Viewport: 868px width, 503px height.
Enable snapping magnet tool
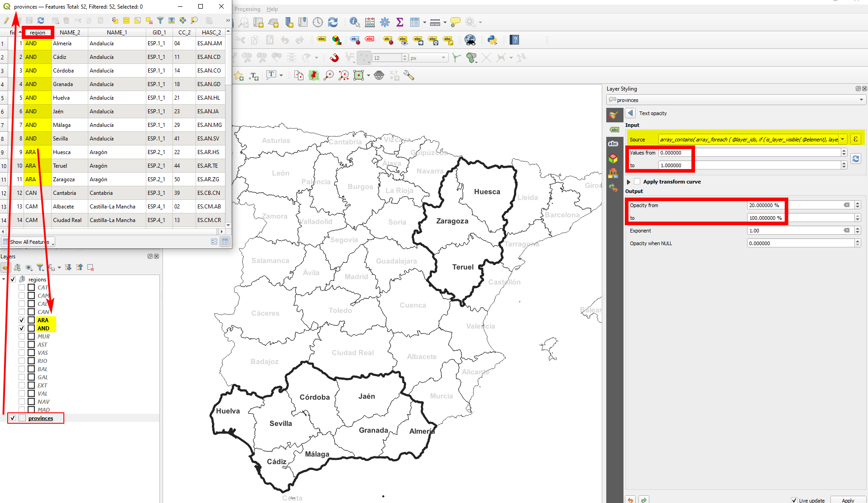pos(334,58)
